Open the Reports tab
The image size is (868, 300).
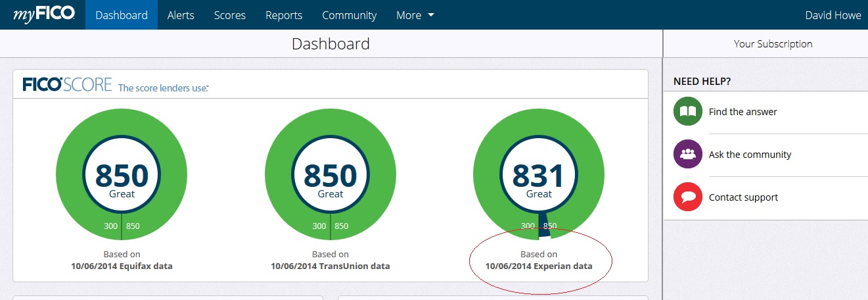pos(284,14)
